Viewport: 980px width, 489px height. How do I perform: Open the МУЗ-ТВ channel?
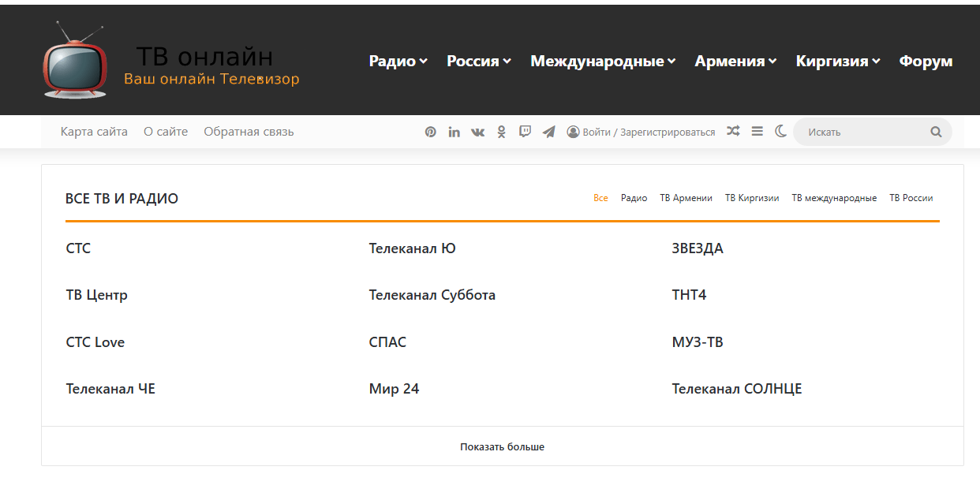point(698,342)
